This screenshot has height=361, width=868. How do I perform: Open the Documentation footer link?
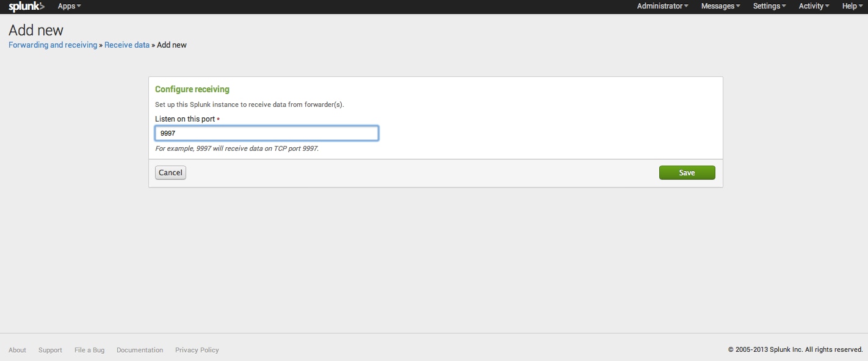[x=140, y=350]
